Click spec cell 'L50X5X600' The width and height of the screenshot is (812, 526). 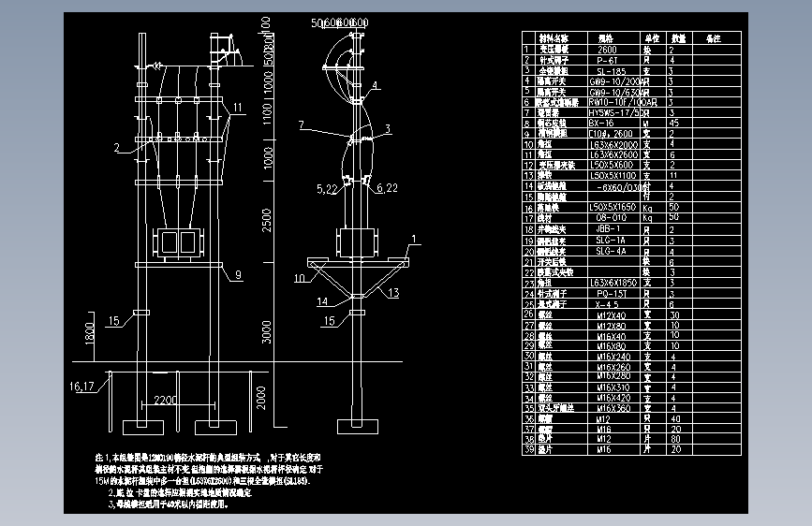pos(612,165)
